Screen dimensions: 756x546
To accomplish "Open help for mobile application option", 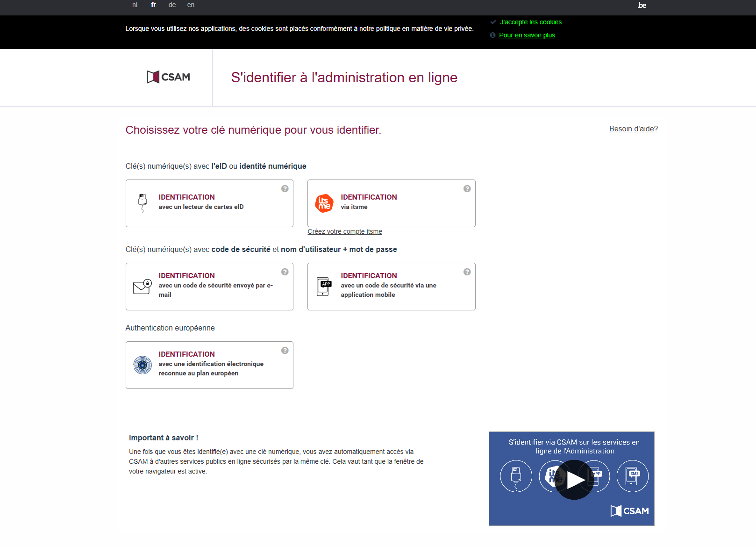I will click(x=467, y=272).
